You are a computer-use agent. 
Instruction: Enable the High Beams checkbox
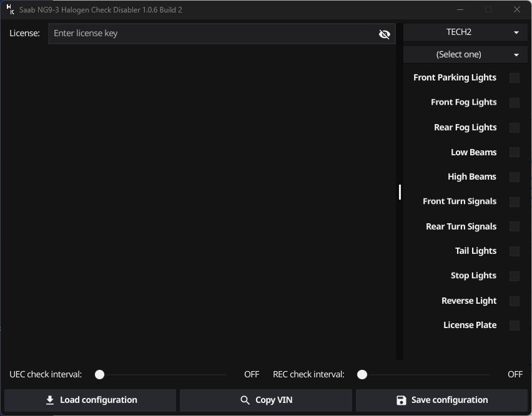click(x=515, y=177)
